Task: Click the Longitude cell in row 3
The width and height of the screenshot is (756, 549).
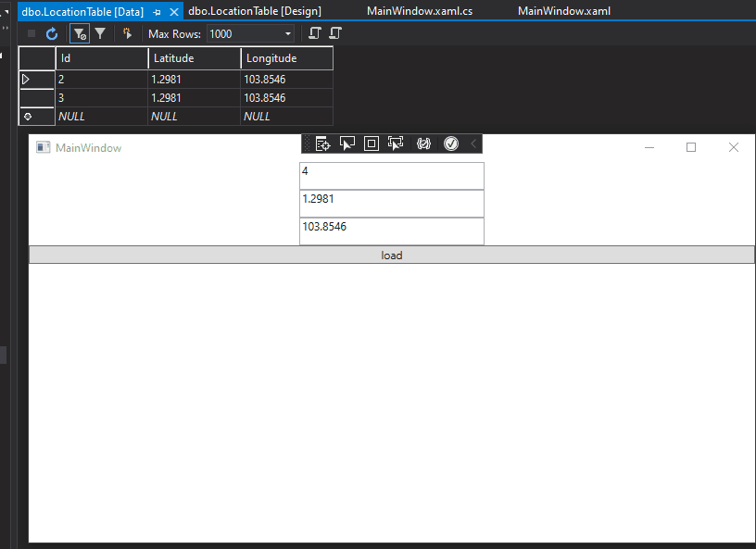Action: click(x=287, y=98)
